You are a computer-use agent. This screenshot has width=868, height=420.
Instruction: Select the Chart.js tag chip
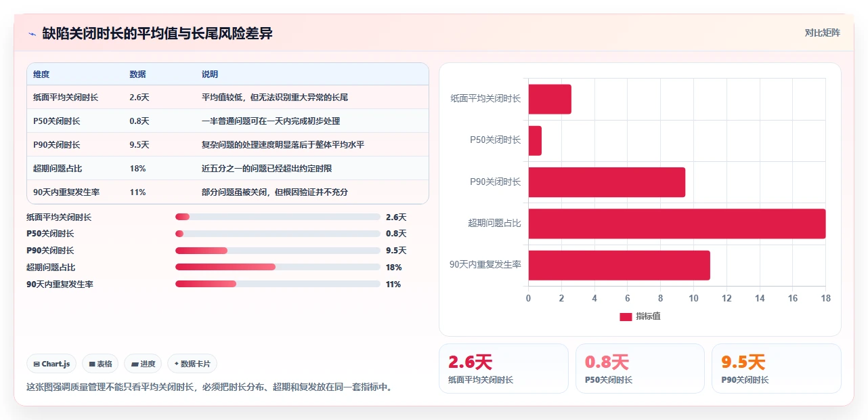tap(52, 364)
